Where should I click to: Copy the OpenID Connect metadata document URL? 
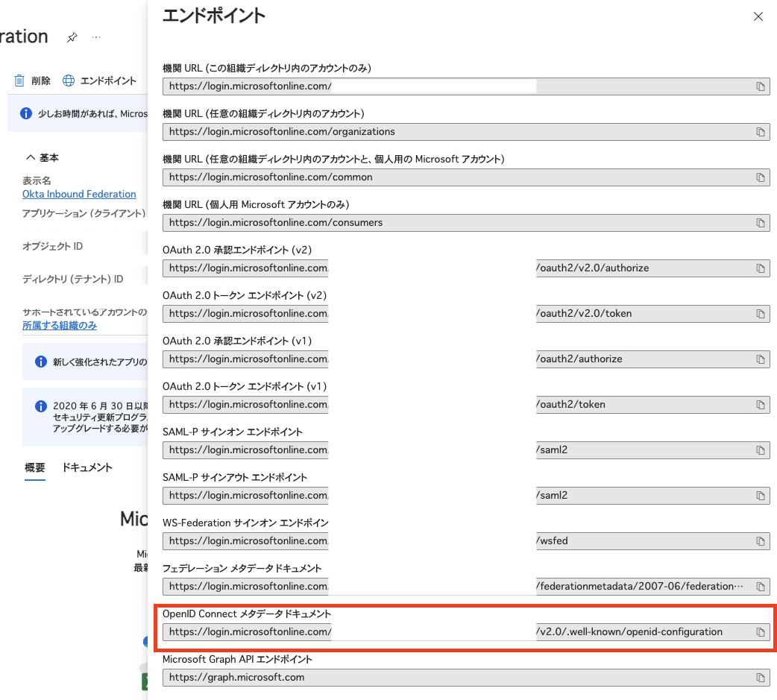click(761, 632)
